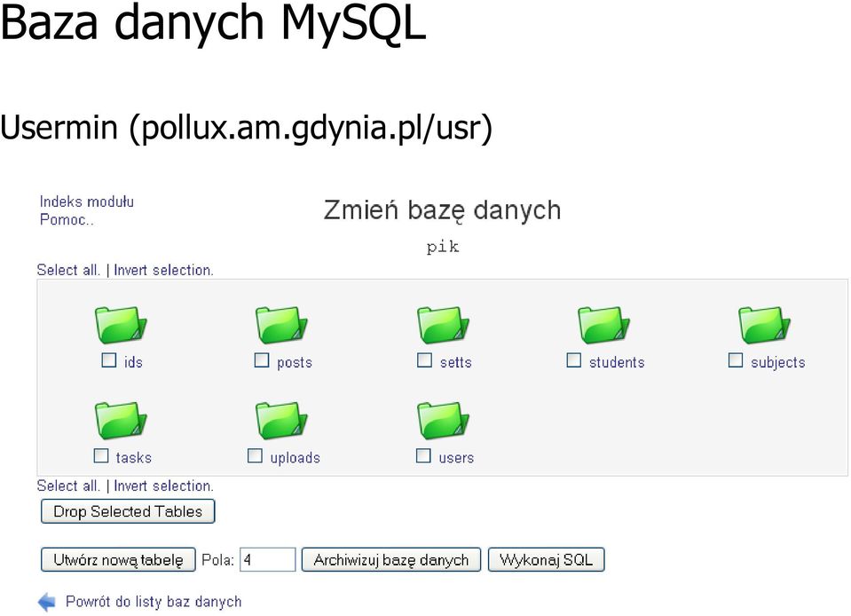Tick the setts table checkbox
The height and width of the screenshot is (616, 851).
coord(424,360)
